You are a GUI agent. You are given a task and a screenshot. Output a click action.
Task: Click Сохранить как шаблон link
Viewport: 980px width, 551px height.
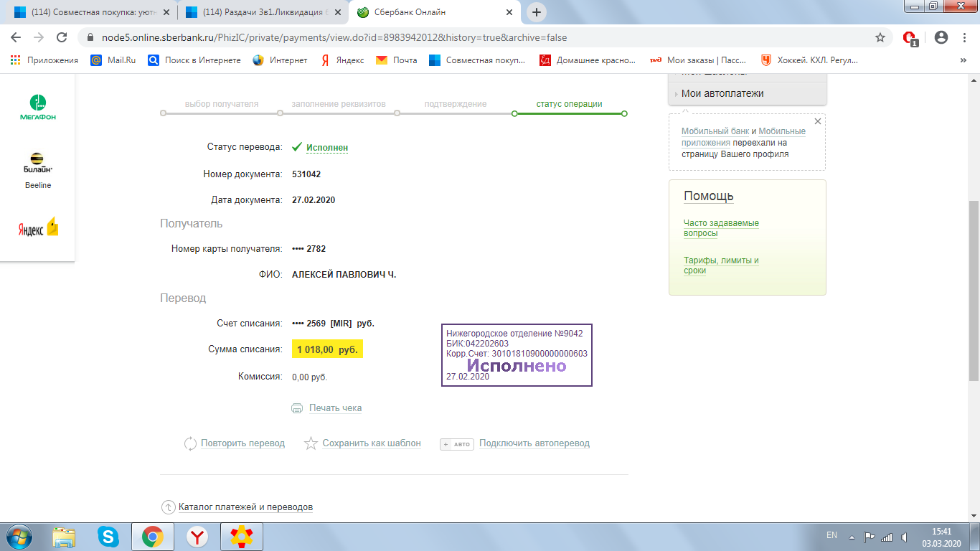pyautogui.click(x=372, y=443)
